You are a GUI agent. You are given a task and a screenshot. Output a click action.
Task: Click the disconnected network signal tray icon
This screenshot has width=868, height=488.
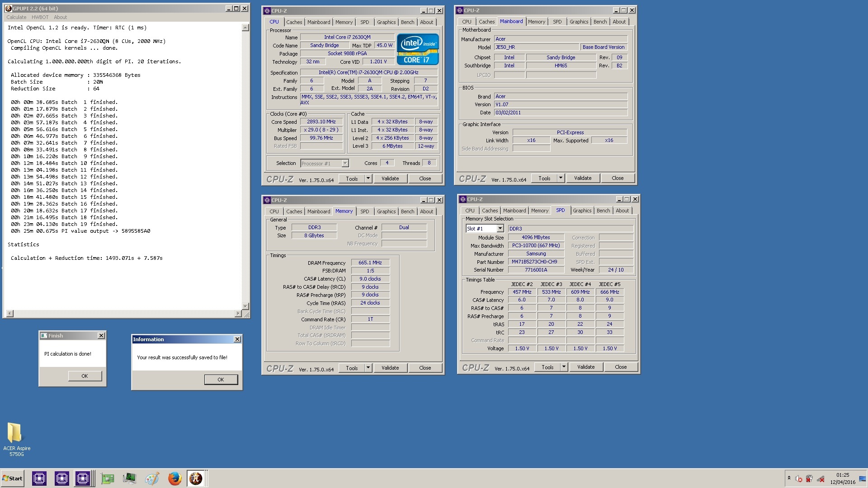coord(821,479)
